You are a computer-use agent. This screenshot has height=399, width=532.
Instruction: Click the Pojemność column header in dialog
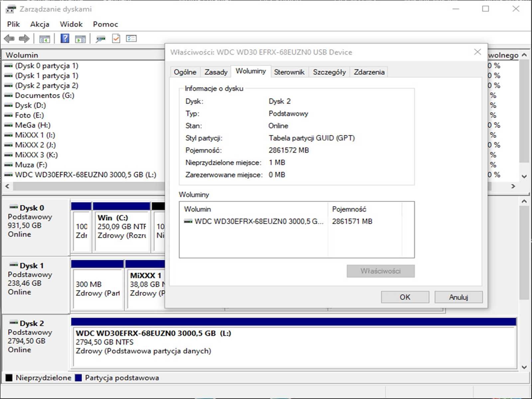pos(365,209)
